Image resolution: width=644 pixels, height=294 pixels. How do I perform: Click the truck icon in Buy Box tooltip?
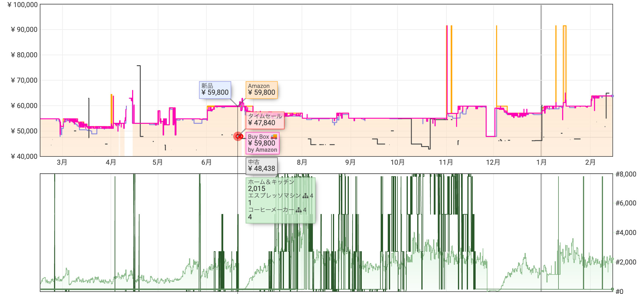click(274, 137)
